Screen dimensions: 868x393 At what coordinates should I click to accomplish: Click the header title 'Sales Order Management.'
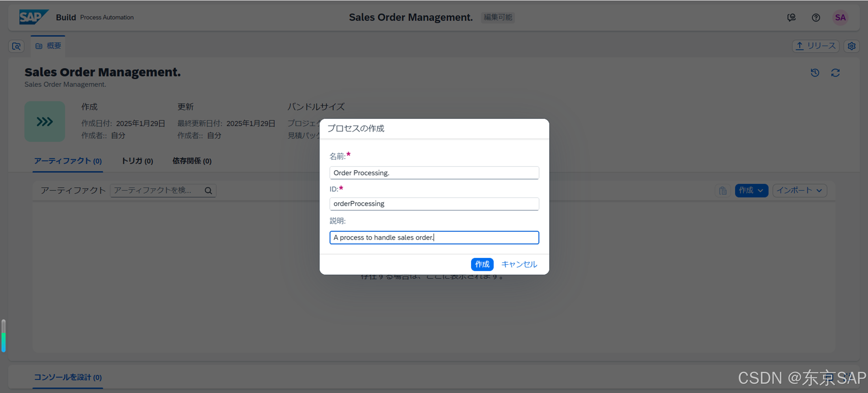pyautogui.click(x=411, y=17)
